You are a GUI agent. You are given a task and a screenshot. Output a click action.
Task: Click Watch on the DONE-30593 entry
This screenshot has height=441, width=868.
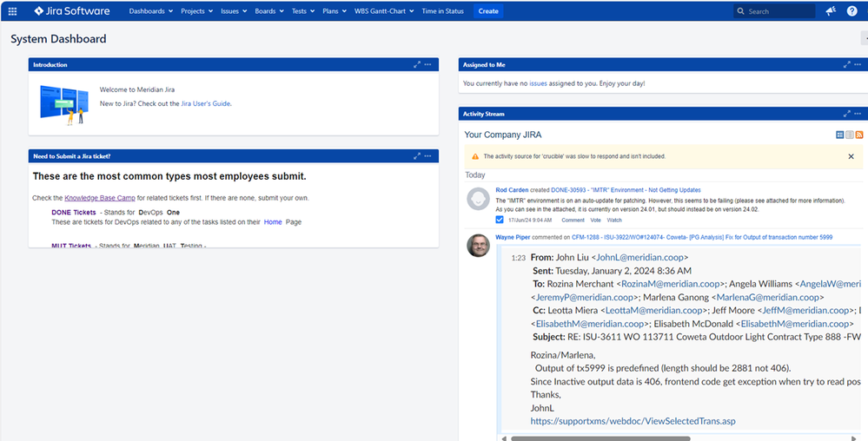coord(614,220)
